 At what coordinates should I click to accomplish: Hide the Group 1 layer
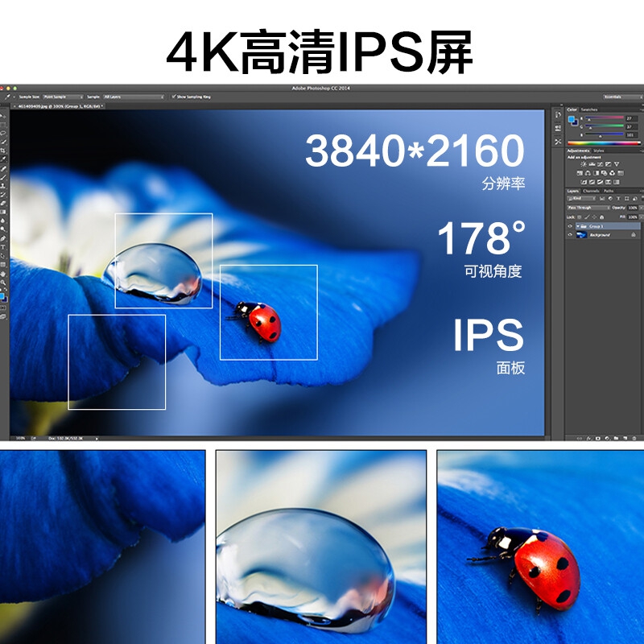[570, 226]
